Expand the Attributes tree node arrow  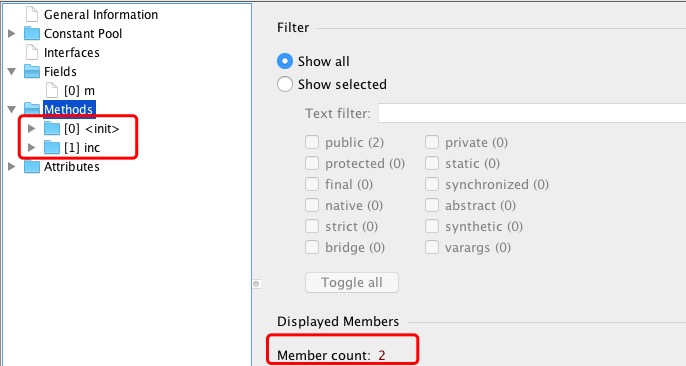point(12,167)
